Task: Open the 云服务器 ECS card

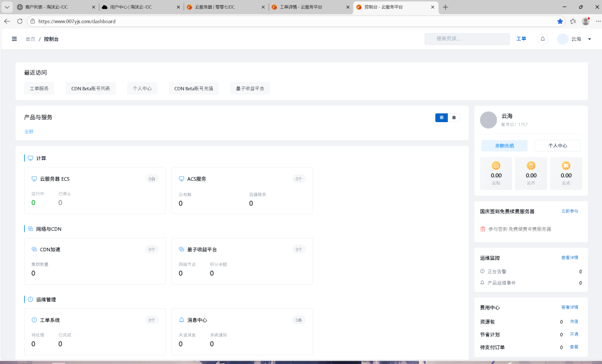Action: coord(95,190)
